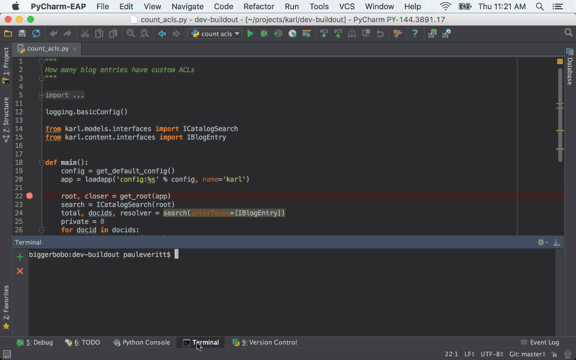Navigate Back with blue left arrow
Viewport: 576px width, 360px height.
point(162,34)
